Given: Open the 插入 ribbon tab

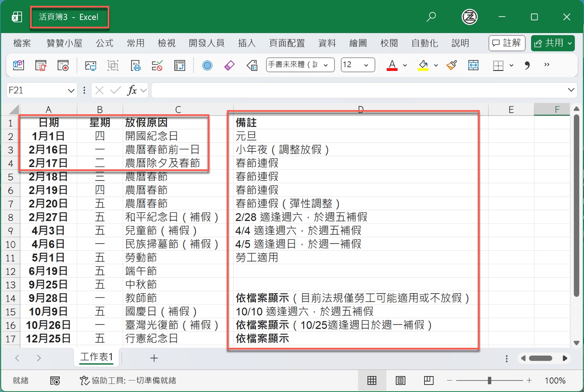Looking at the screenshot, I should [x=247, y=43].
